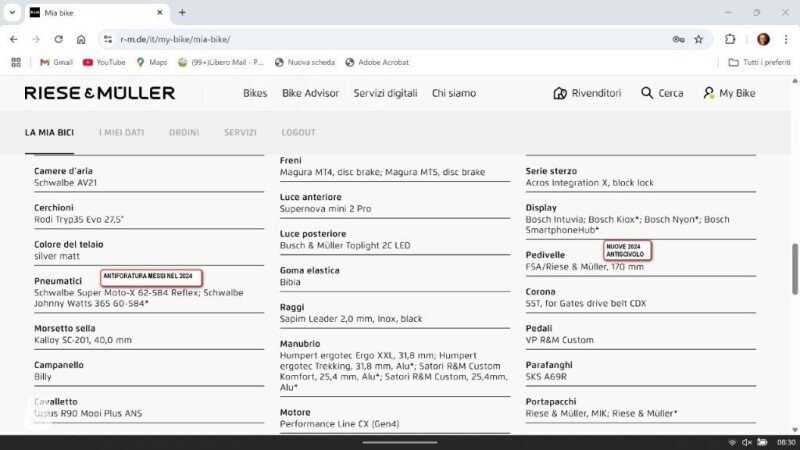Open the Chrome three-dot menu
800x450 pixels.
point(786,39)
